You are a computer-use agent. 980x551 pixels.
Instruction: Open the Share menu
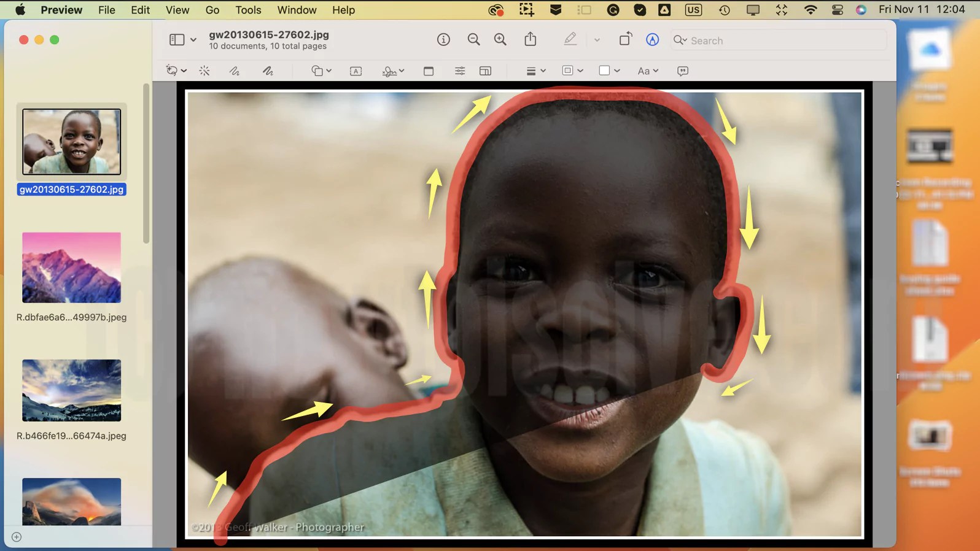(x=531, y=39)
